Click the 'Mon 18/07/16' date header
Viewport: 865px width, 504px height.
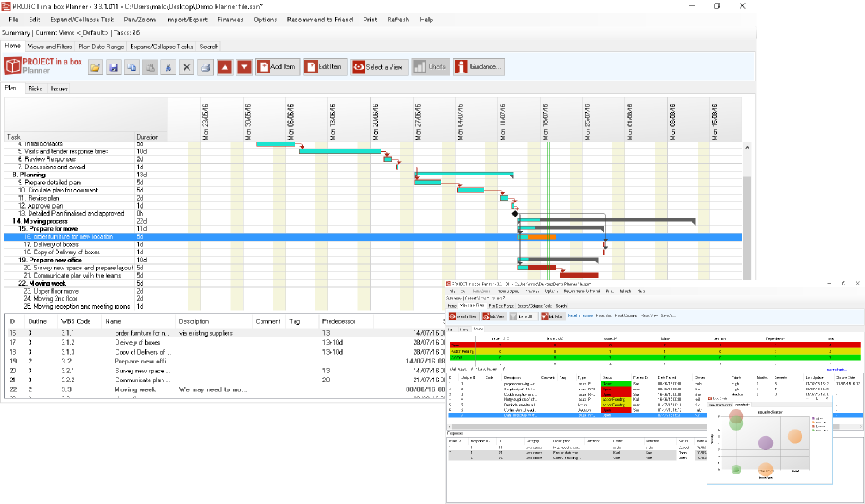pos(545,121)
